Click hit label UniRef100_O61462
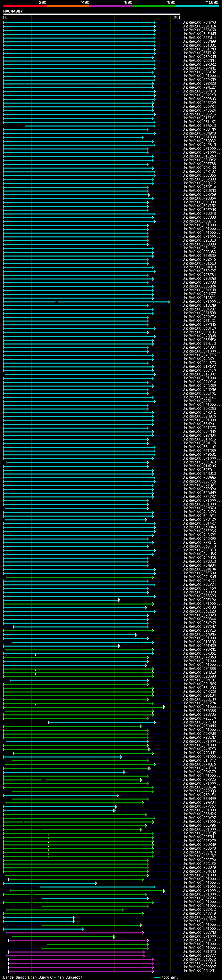 click(199, 122)
